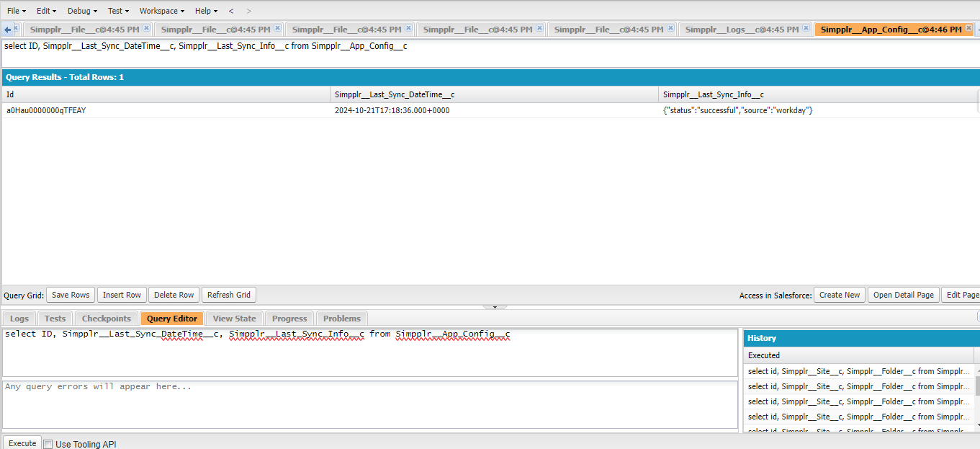
Task: Click the History scrollbar down arrow
Action: pyautogui.click(x=978, y=426)
